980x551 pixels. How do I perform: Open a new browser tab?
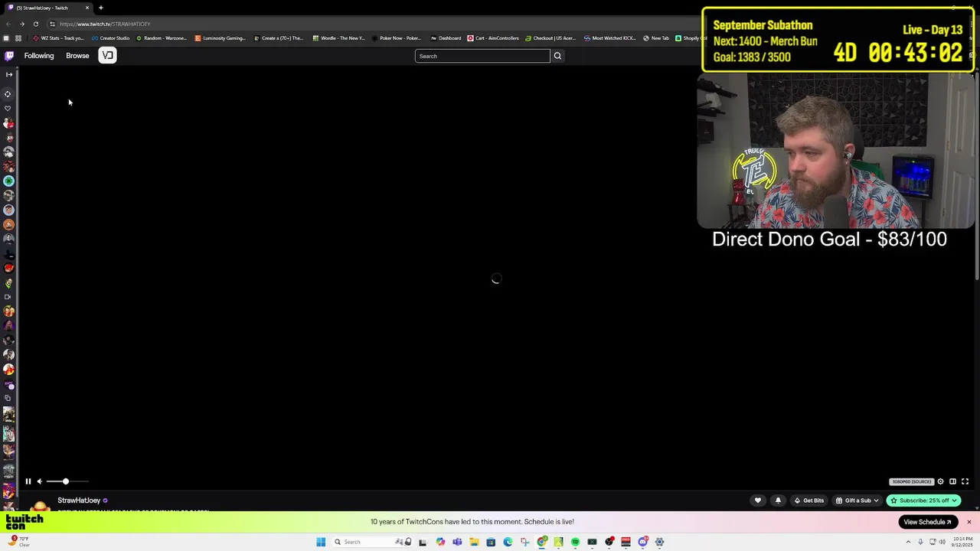(x=100, y=8)
